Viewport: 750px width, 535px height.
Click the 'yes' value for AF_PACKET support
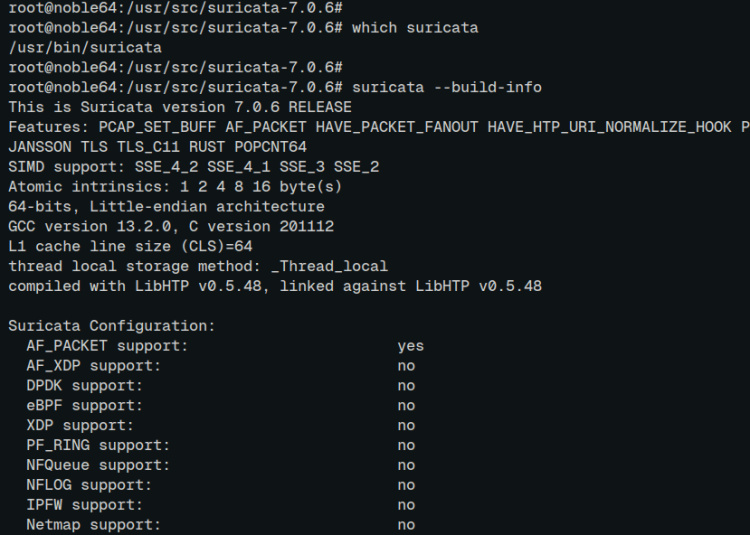(410, 346)
